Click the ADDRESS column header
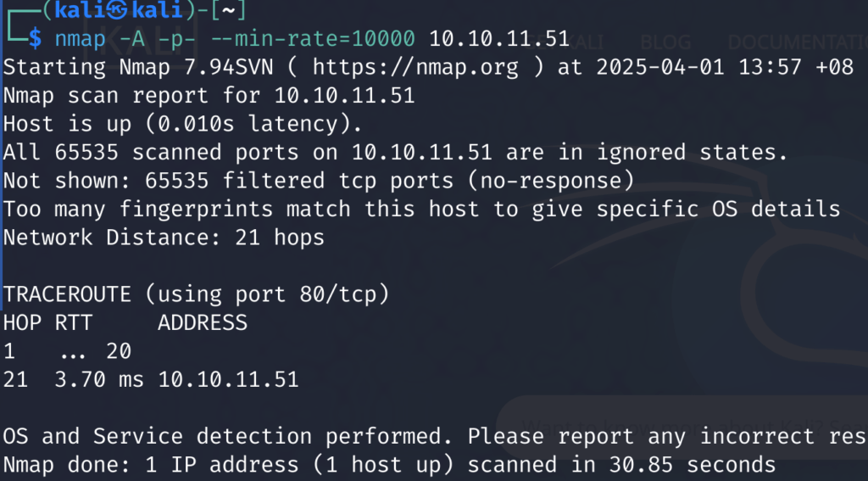Viewport: 868px width, 481px height. tap(203, 322)
